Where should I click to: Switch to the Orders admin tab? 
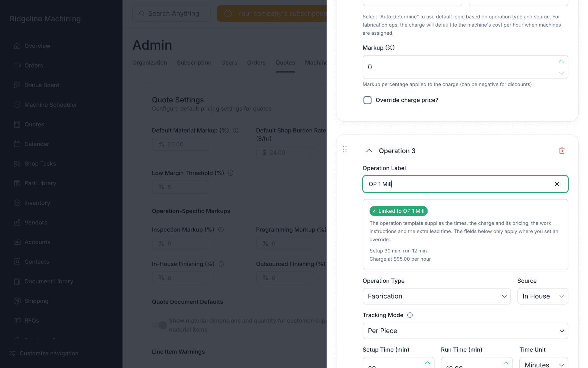point(256,63)
